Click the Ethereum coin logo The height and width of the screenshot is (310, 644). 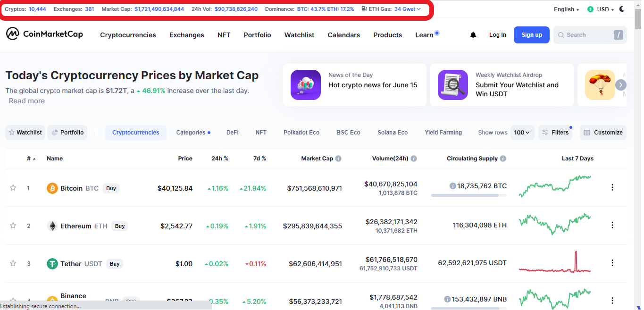[x=52, y=226]
